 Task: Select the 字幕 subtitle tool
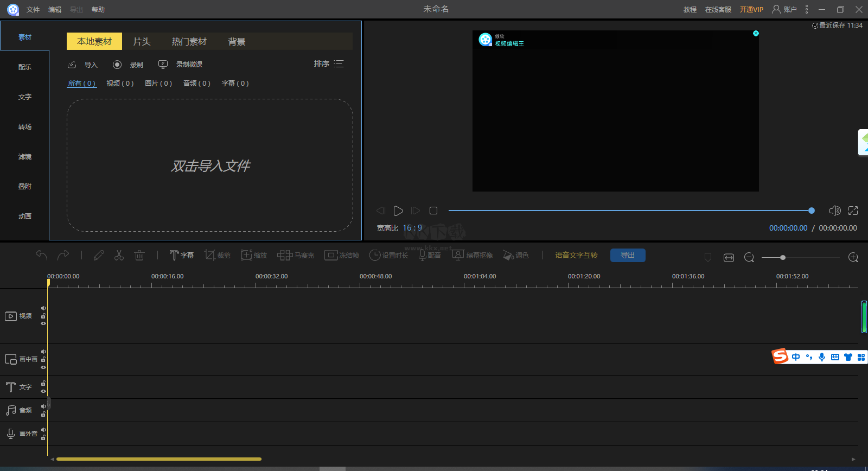tap(181, 255)
